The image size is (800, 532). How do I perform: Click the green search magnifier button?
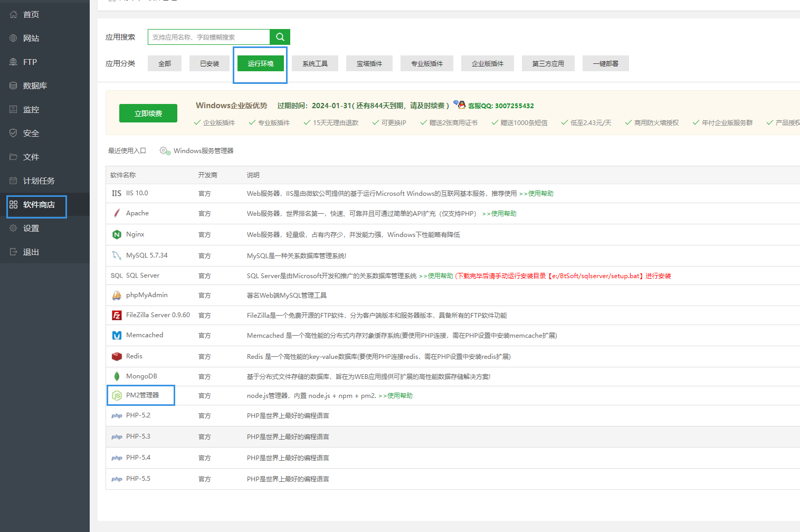280,37
